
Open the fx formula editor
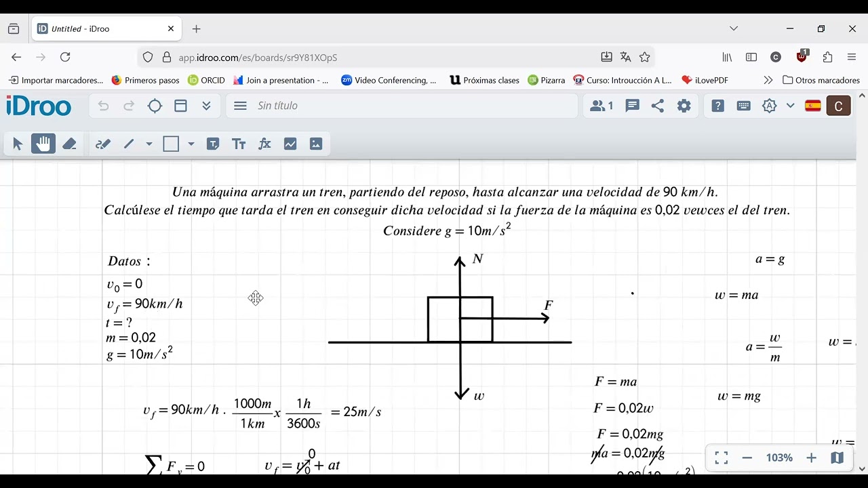(264, 144)
